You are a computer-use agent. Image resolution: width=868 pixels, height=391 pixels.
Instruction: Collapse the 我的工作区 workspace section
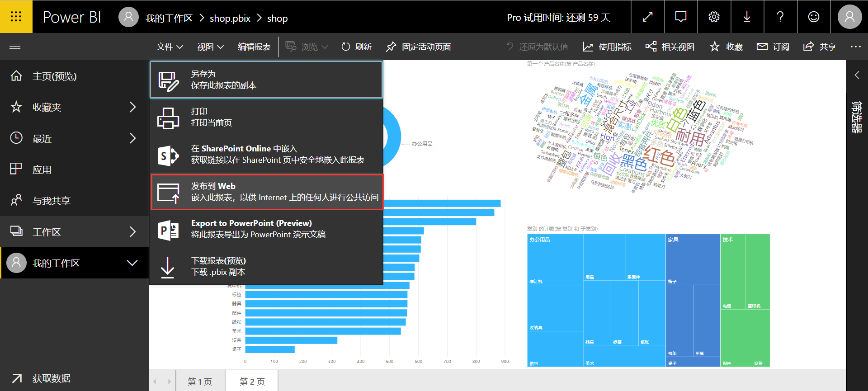[x=132, y=263]
